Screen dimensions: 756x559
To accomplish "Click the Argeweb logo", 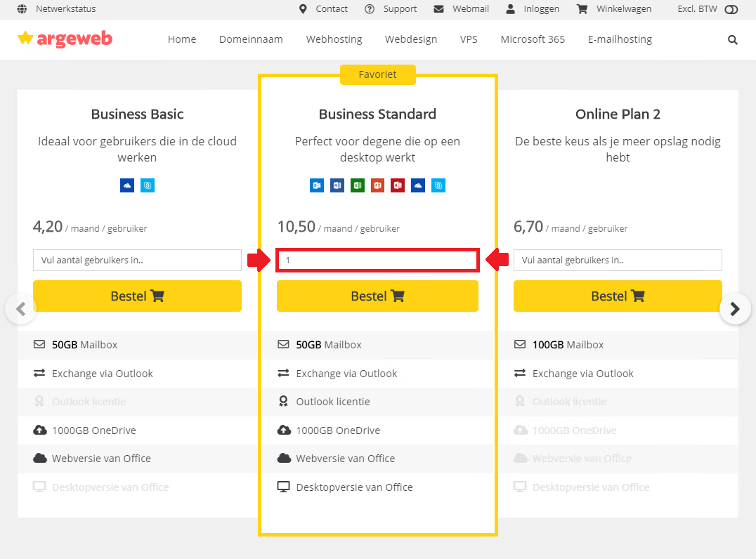I will coord(65,39).
